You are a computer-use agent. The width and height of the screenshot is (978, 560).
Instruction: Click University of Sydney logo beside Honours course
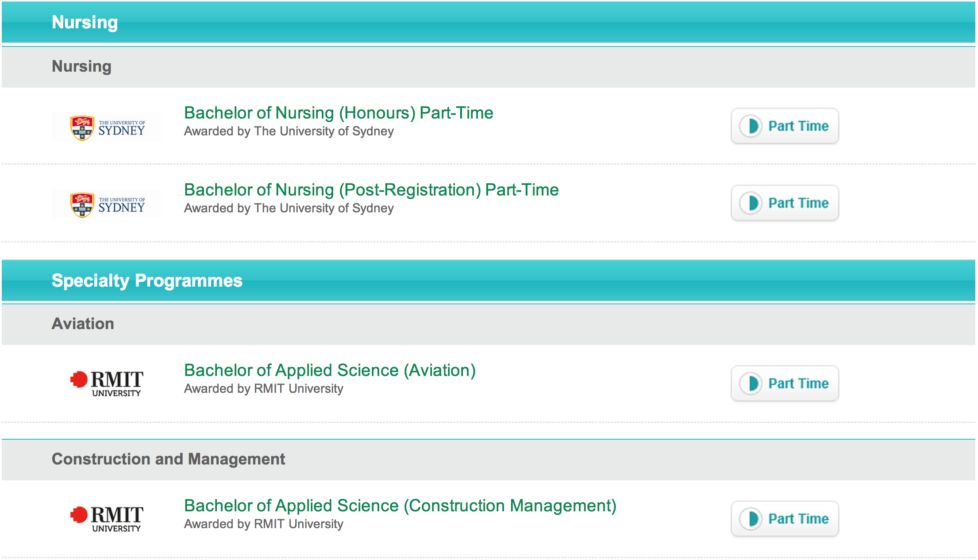tap(108, 127)
